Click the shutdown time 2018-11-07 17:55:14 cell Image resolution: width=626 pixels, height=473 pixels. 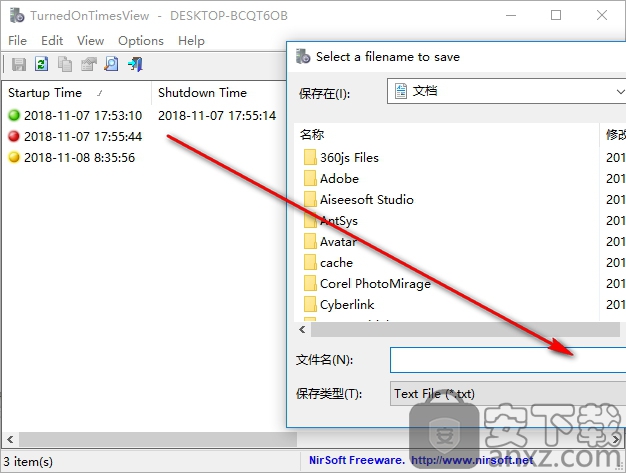point(217,115)
